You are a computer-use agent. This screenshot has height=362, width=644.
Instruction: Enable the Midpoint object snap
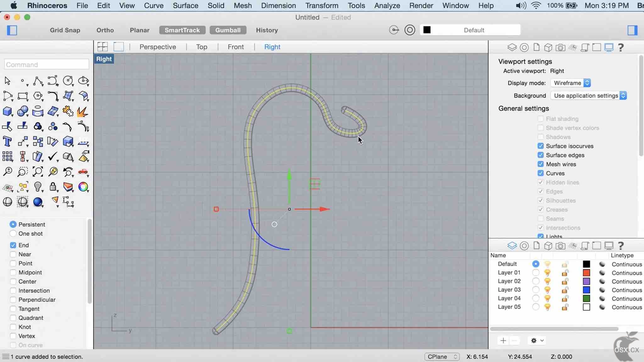point(13,272)
